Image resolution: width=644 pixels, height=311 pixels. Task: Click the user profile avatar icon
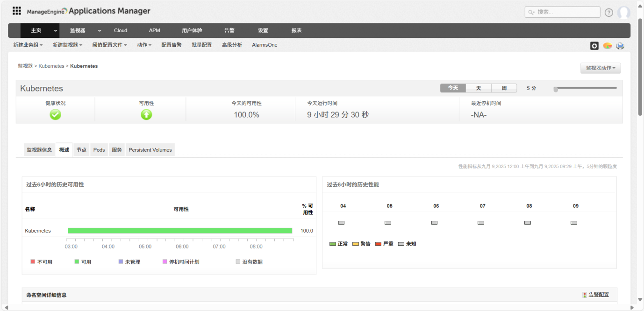(624, 12)
